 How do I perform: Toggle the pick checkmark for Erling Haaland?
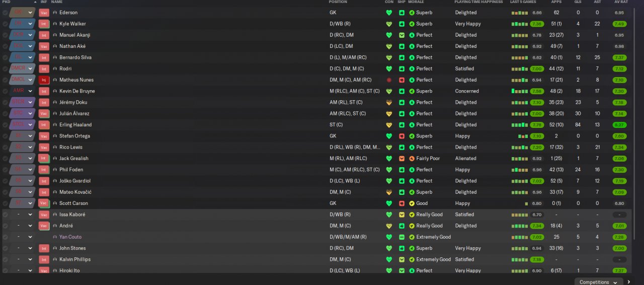point(5,124)
